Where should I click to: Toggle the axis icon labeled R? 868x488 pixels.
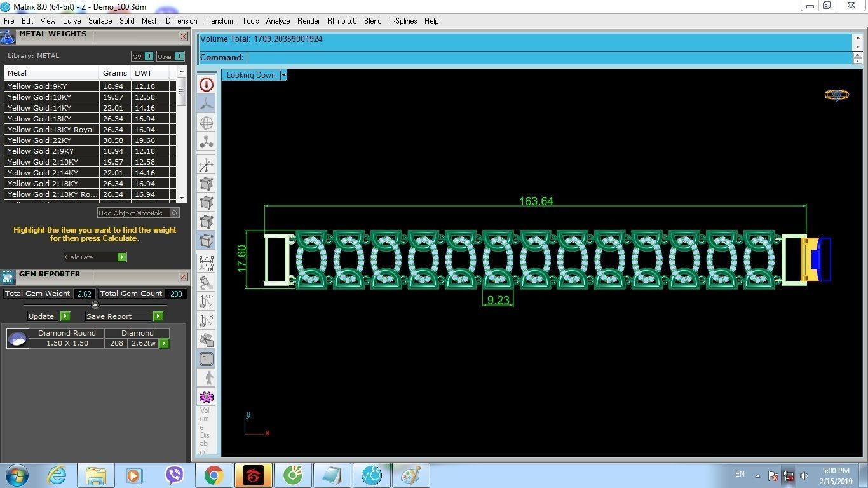[x=207, y=321]
